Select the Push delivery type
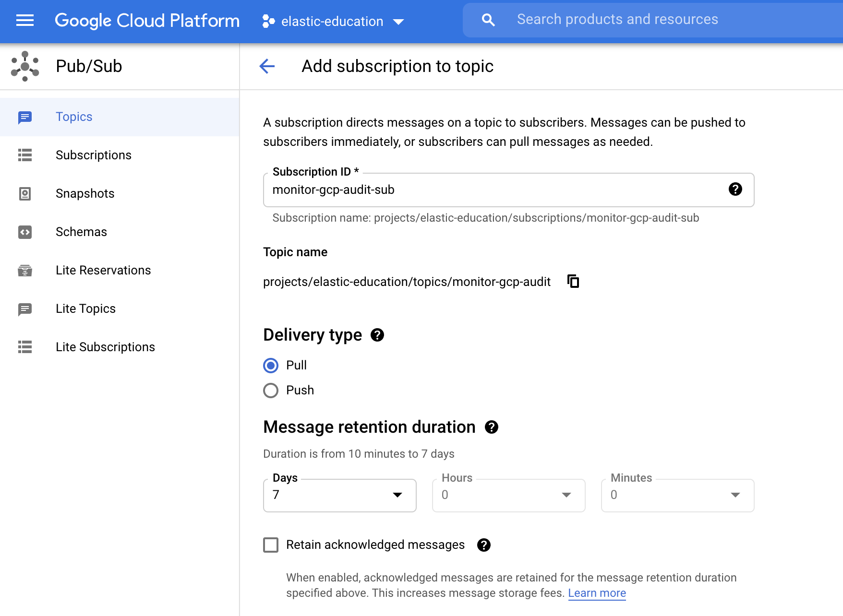This screenshot has height=616, width=843. (x=271, y=390)
